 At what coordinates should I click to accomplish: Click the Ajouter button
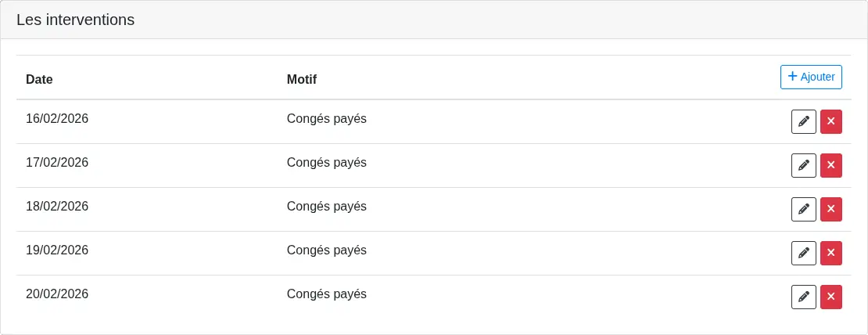pos(811,77)
